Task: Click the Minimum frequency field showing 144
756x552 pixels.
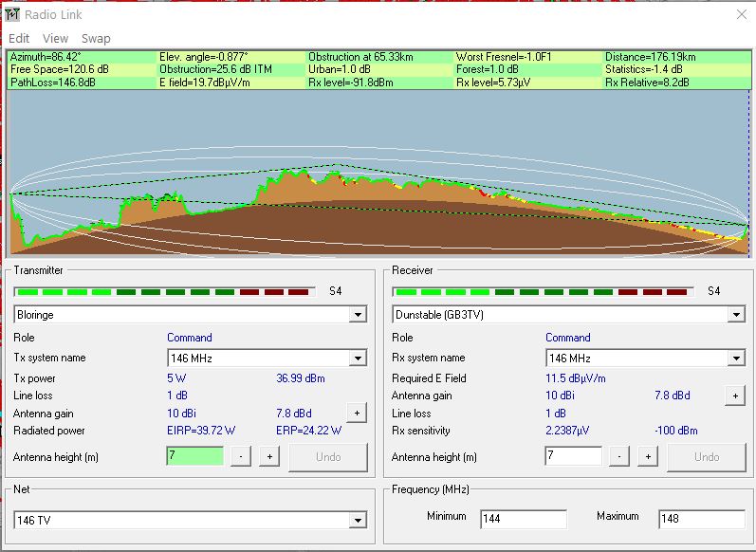Action: pos(524,519)
